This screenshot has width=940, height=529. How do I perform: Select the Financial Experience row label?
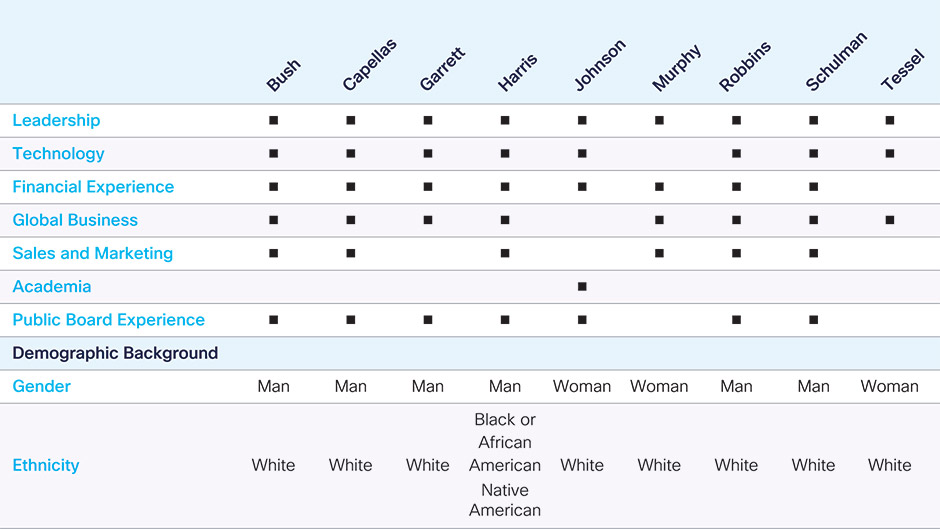[93, 187]
